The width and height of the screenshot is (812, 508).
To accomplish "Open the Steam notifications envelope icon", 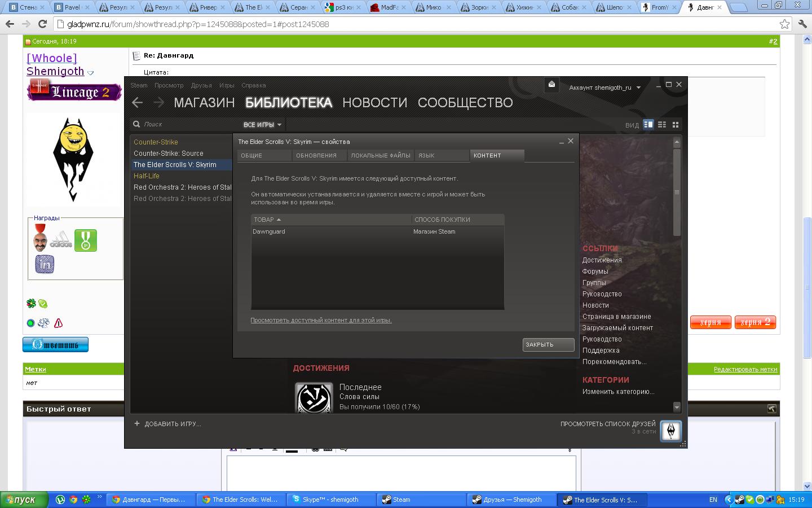I will [551, 85].
